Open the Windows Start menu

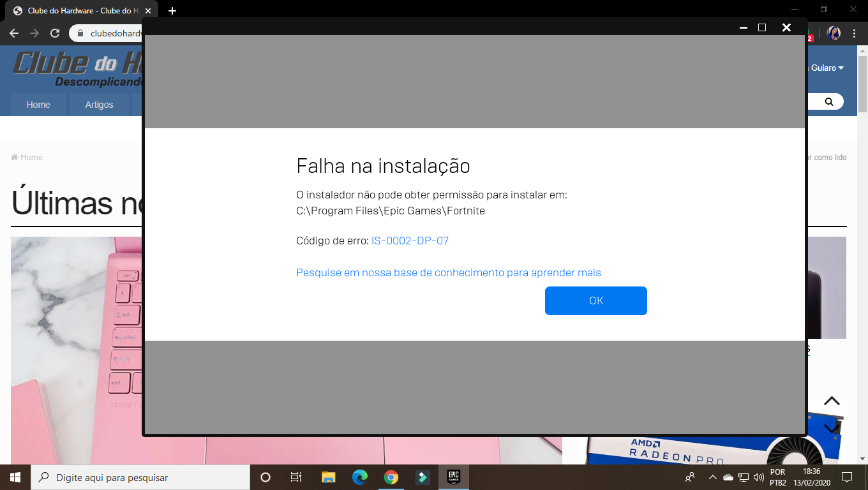coord(15,477)
